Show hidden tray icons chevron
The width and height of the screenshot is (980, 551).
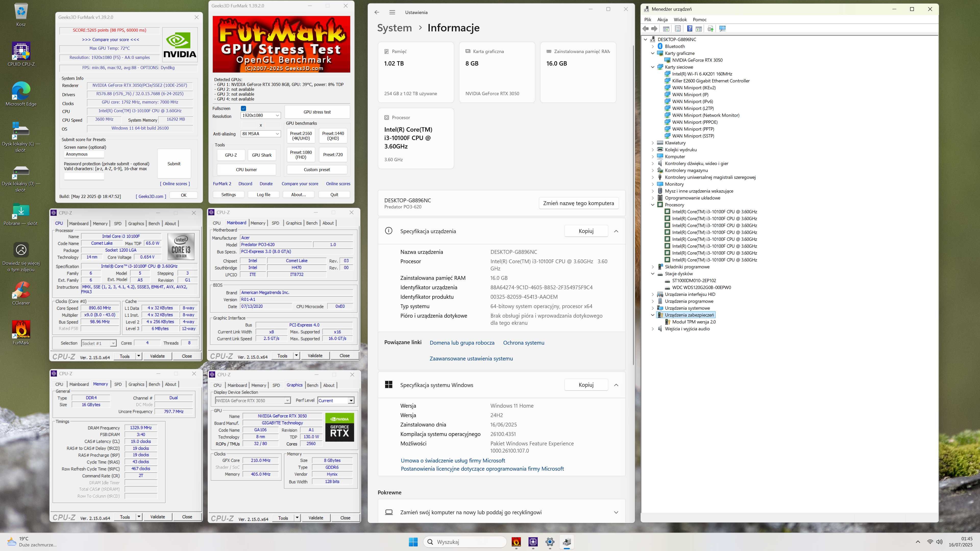pos(918,542)
